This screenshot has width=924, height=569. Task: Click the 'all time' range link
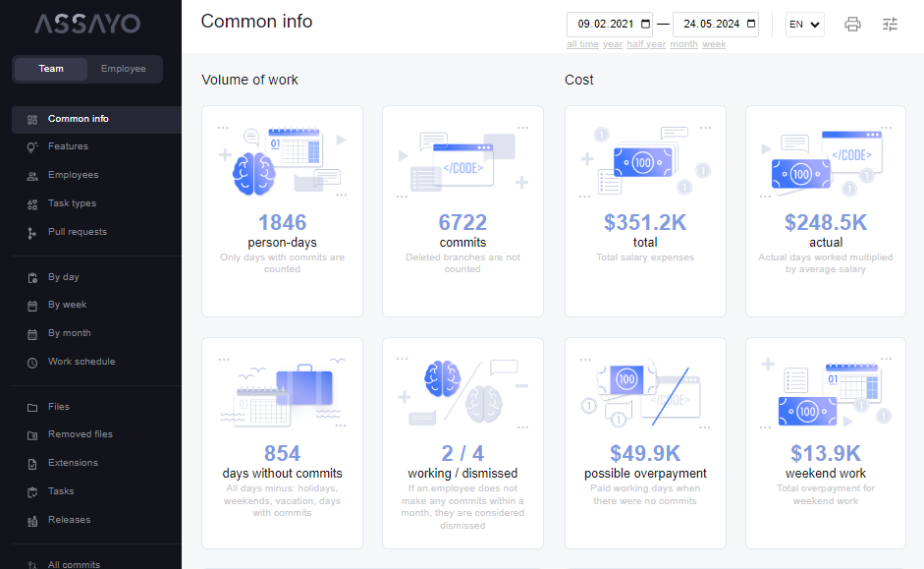pyautogui.click(x=582, y=44)
